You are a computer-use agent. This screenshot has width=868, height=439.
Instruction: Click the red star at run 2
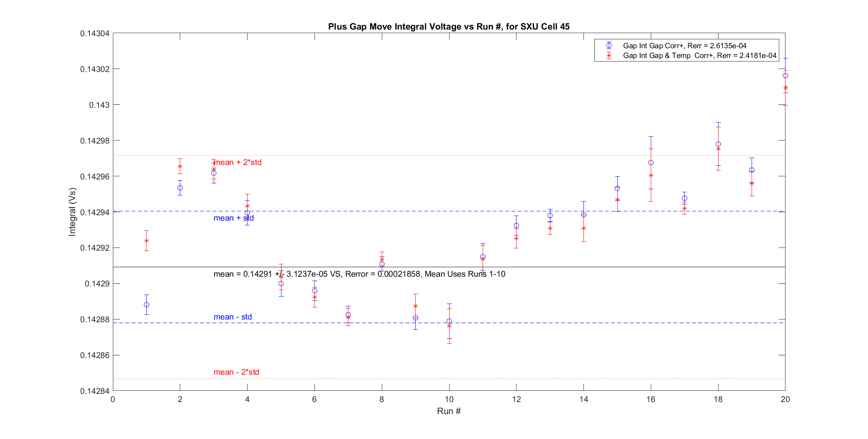pyautogui.click(x=180, y=166)
